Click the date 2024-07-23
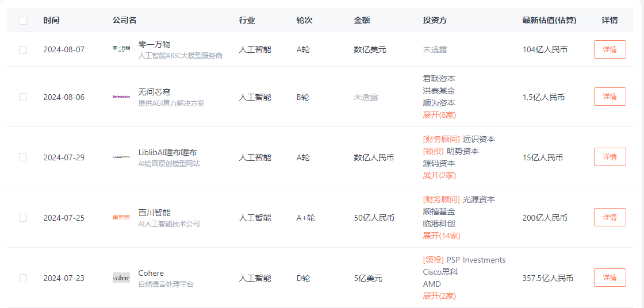The image size is (644, 308). click(x=64, y=278)
